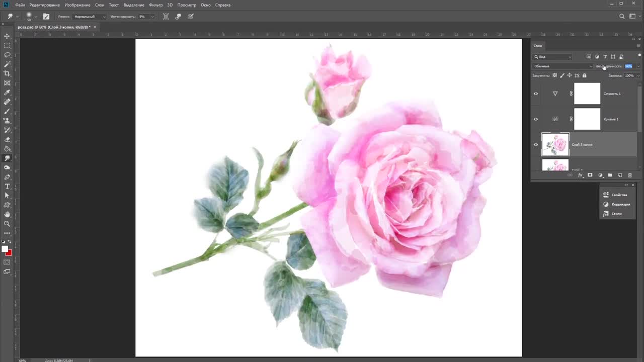The height and width of the screenshot is (362, 644).
Task: Activate the Eyedropper tool
Action: [x=7, y=93]
